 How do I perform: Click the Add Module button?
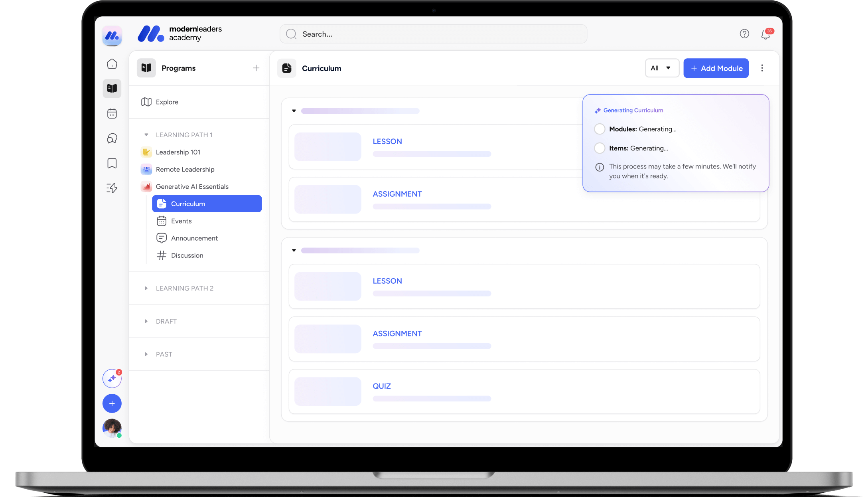point(716,68)
